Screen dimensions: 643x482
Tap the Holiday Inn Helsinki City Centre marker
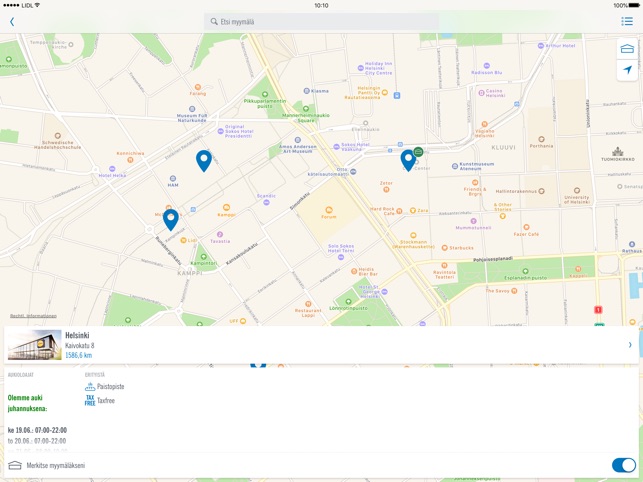[360, 68]
